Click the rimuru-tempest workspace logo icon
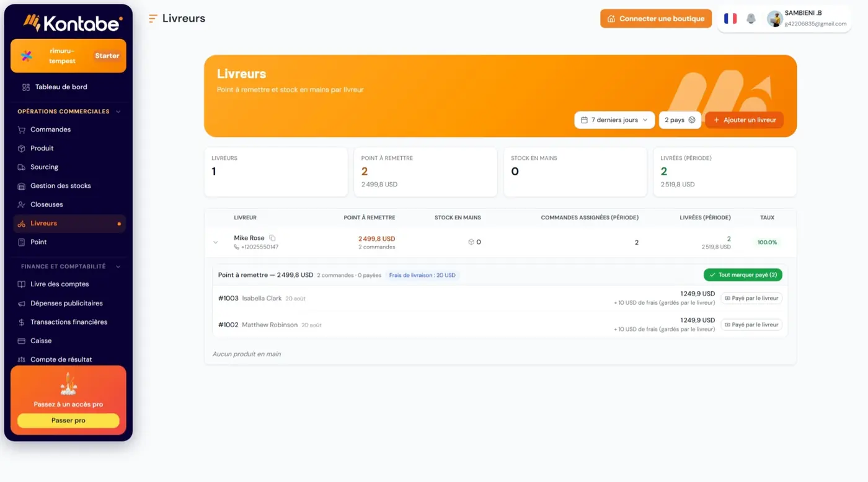Screen dimensions: 868x482 tap(27, 56)
